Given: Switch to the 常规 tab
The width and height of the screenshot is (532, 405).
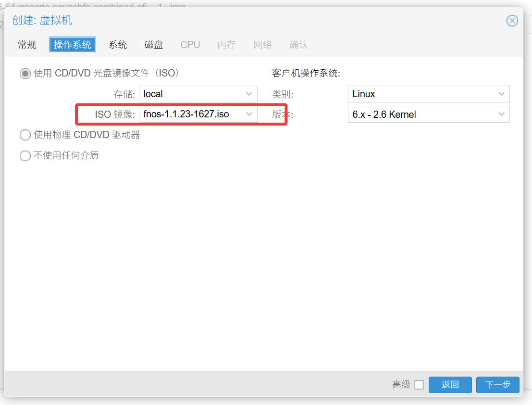Looking at the screenshot, I should [27, 45].
